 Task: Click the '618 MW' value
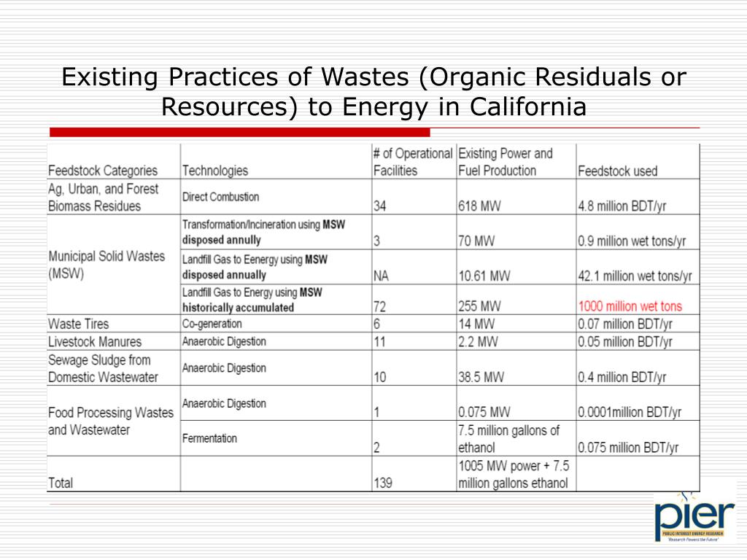pos(479,206)
